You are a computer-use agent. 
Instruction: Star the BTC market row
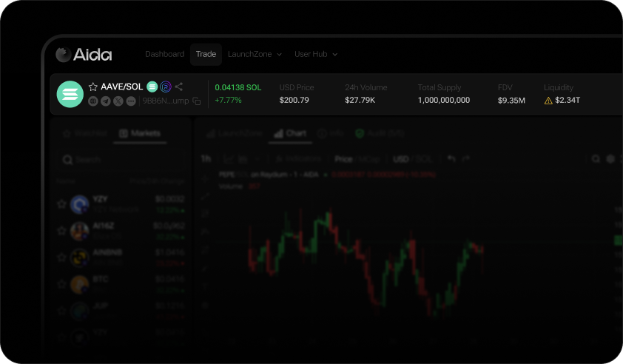point(61,284)
